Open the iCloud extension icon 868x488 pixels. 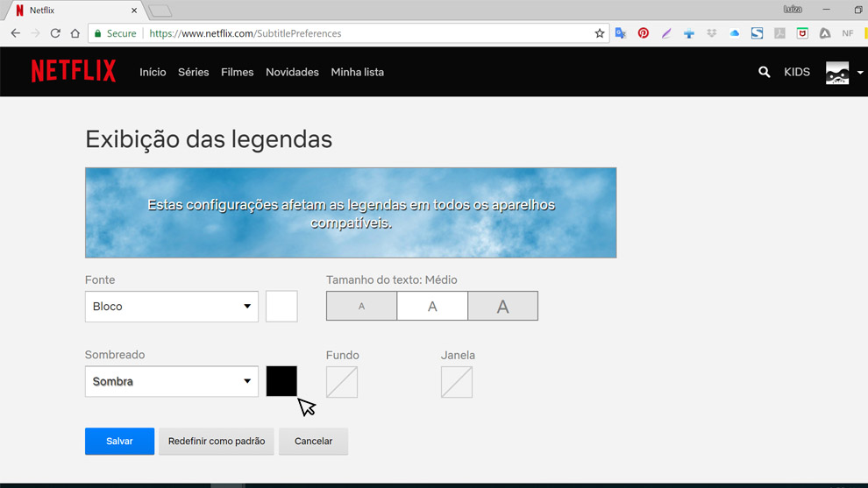coord(734,33)
